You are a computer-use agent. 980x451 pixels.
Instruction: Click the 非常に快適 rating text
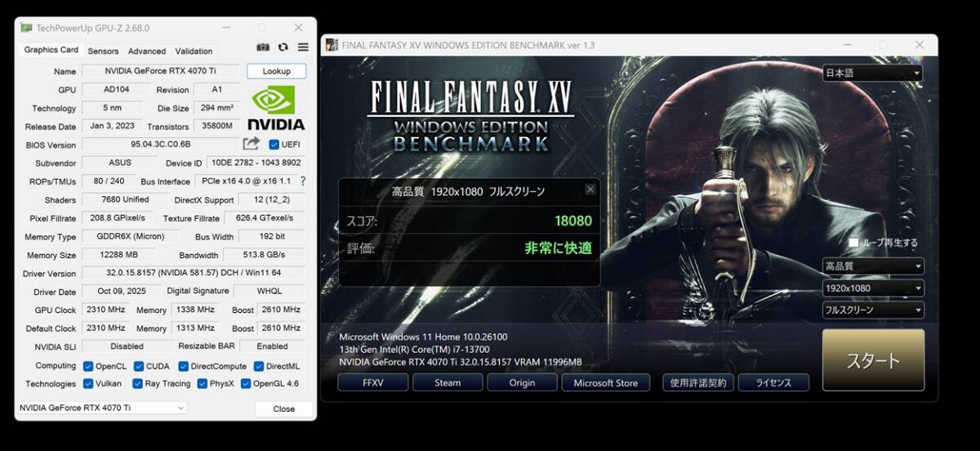click(x=558, y=248)
